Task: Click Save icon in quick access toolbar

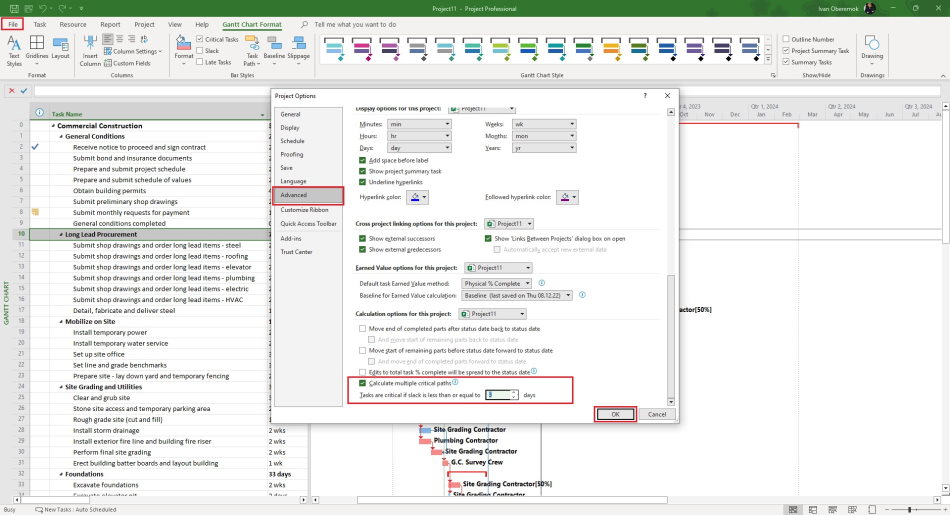Action: (14, 8)
